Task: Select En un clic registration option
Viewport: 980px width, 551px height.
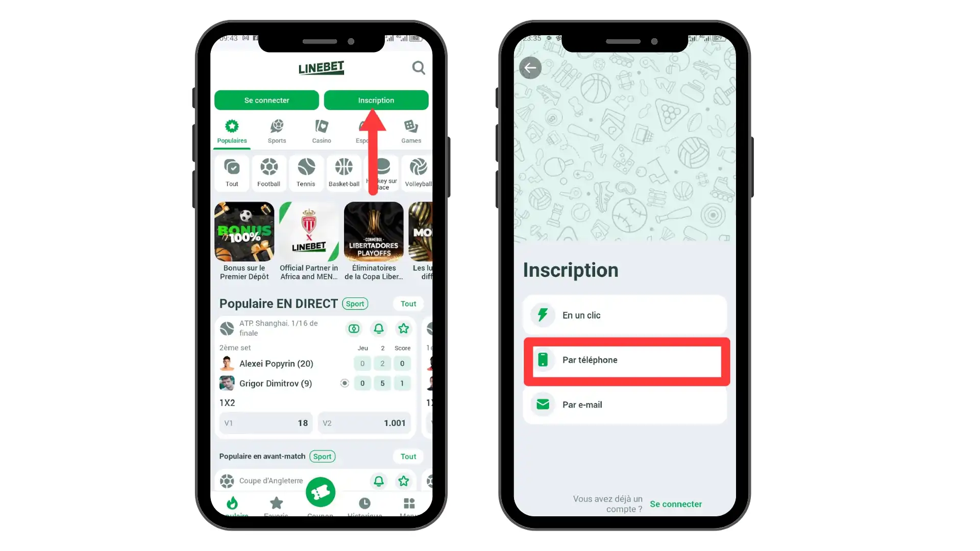Action: coord(625,315)
